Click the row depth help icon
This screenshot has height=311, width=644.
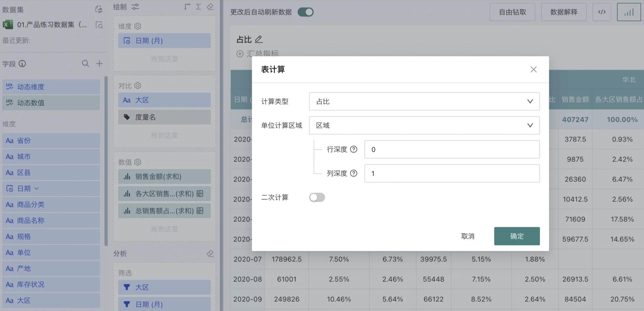coord(354,149)
